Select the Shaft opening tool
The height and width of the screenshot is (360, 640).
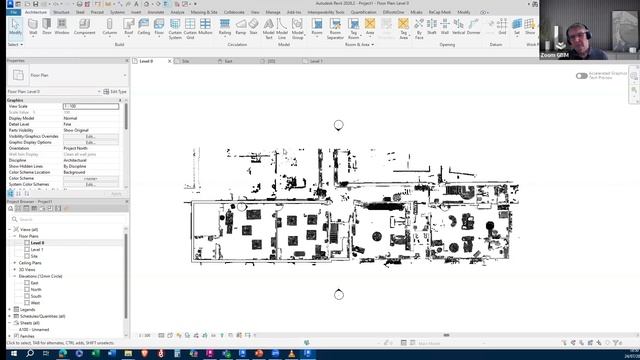[x=432, y=27]
